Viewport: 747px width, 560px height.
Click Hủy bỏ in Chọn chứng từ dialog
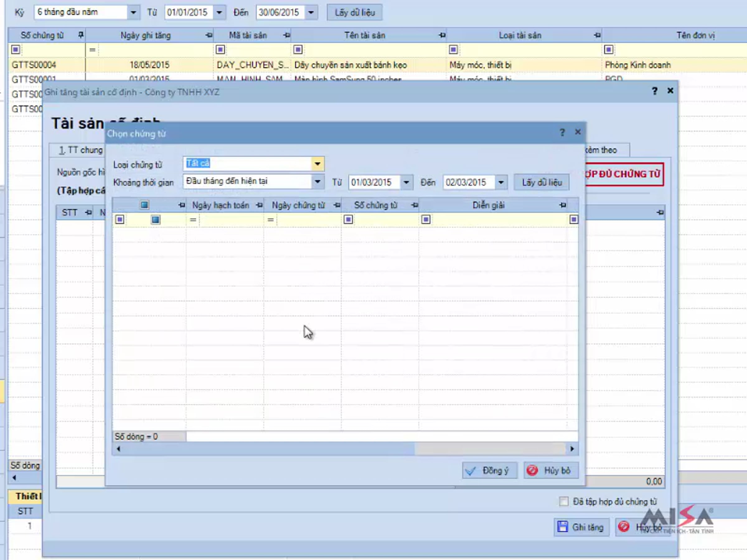click(551, 470)
